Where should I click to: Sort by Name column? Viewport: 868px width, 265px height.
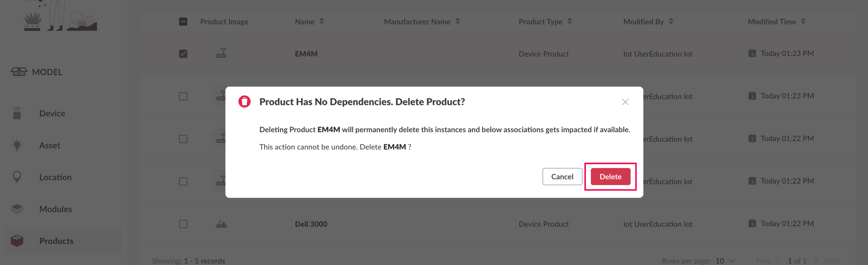coord(321,22)
